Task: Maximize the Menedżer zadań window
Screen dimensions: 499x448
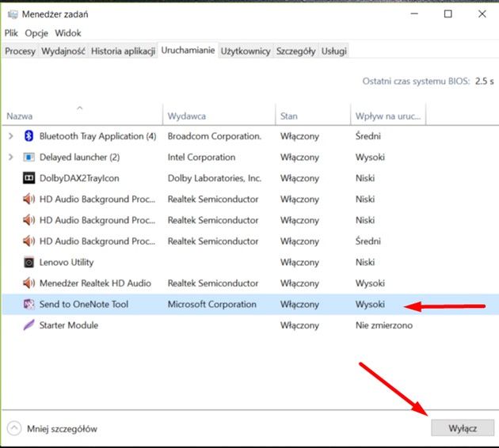Action: point(448,14)
